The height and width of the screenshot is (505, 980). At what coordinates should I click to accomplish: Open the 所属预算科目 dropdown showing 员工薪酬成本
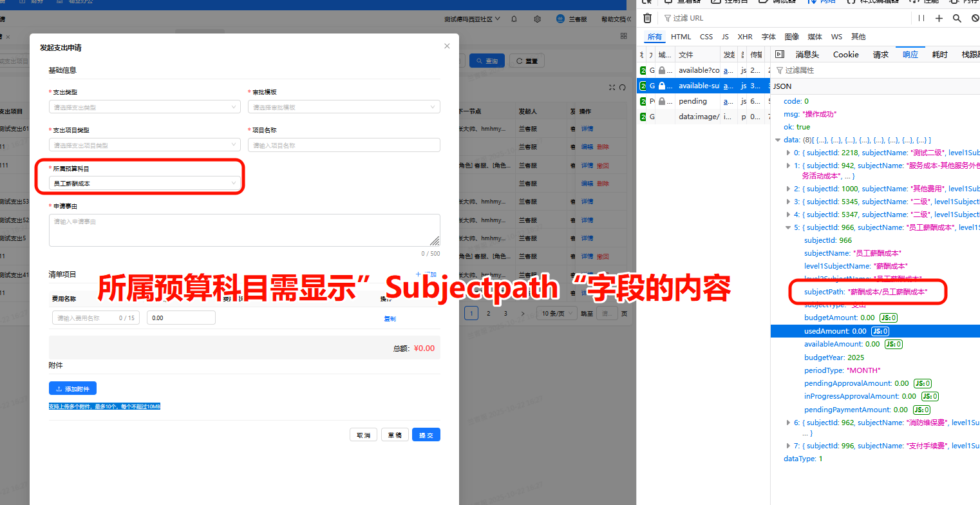click(x=145, y=184)
